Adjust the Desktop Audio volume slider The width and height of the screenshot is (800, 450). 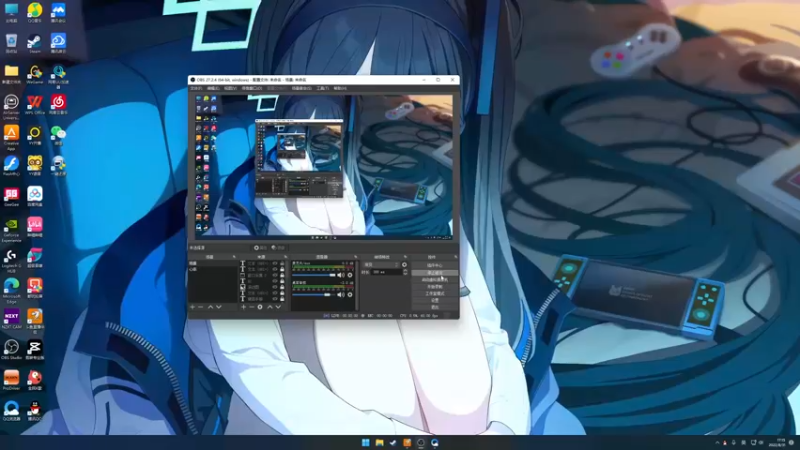(x=313, y=294)
